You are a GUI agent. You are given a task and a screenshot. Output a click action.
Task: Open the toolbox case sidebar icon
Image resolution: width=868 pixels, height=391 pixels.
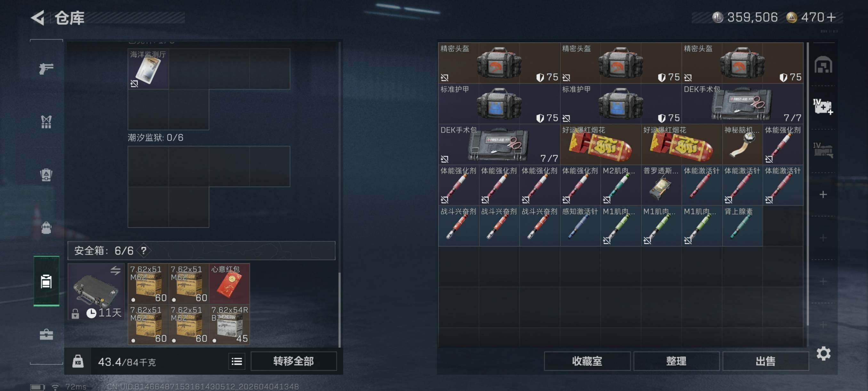[x=46, y=334]
